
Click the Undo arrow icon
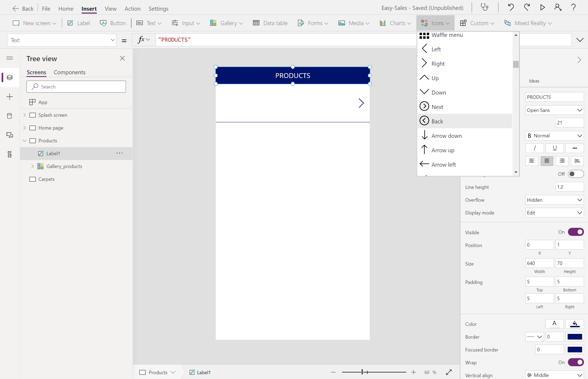click(x=511, y=7)
